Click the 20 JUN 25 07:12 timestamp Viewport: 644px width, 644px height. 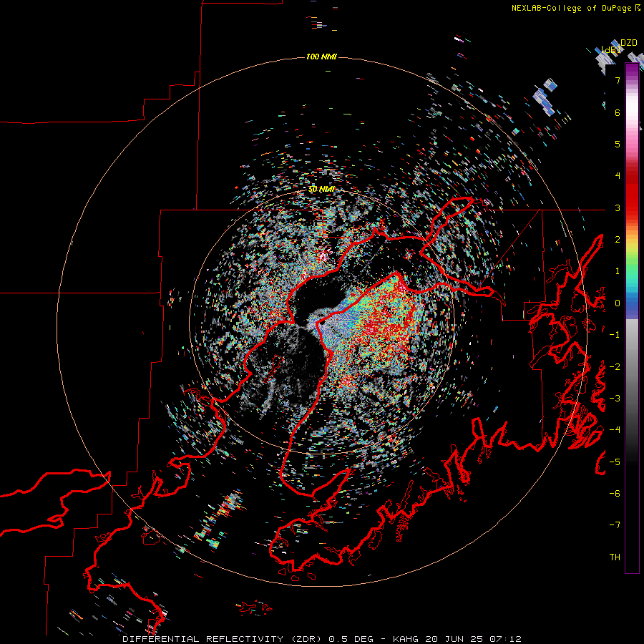point(472,639)
